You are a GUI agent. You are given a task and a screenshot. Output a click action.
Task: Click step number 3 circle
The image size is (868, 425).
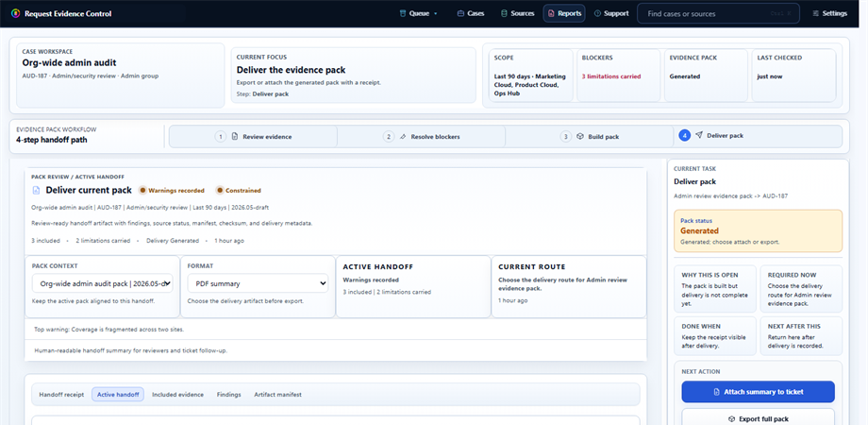click(x=566, y=136)
